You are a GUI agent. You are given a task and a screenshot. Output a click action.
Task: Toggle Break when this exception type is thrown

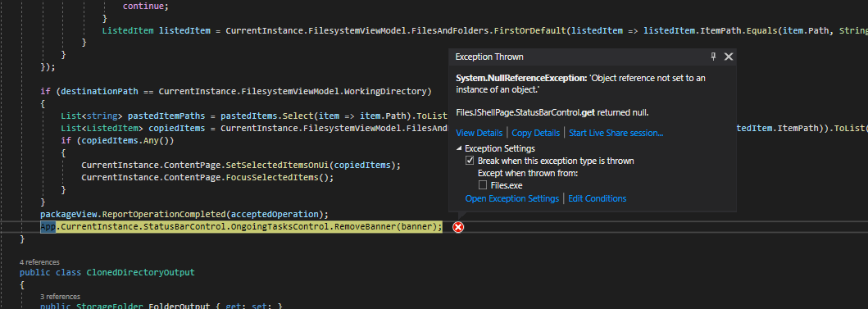tap(470, 161)
